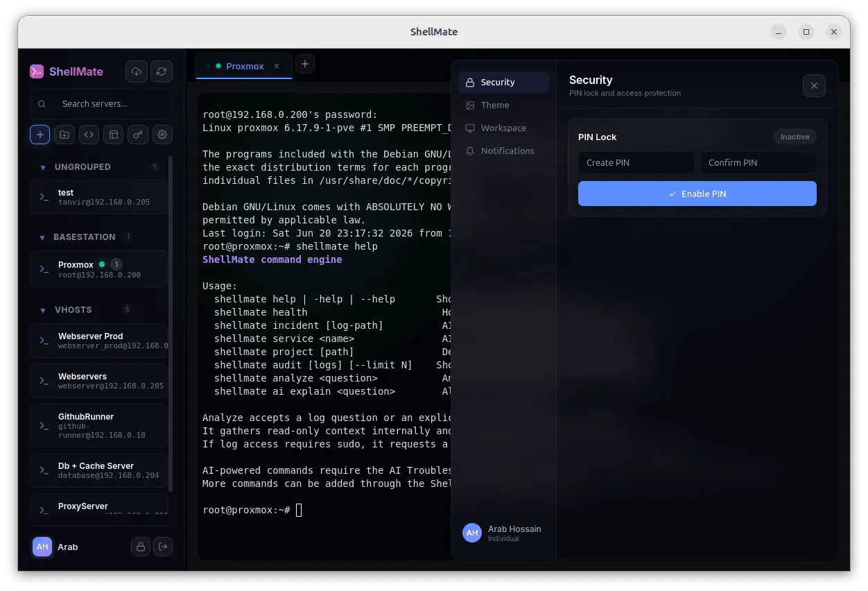Focus the Create PIN field
This screenshot has height=591, width=868.
pos(636,162)
